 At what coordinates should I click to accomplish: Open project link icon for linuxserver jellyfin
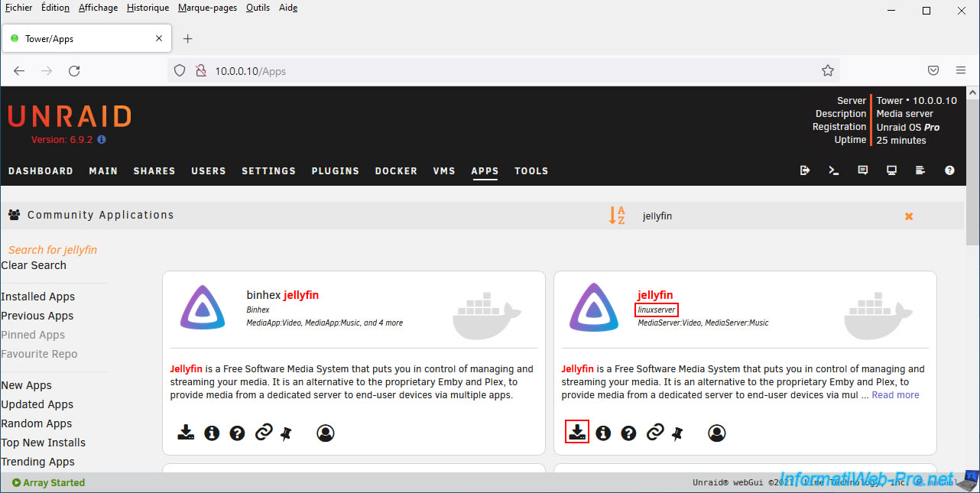(x=654, y=433)
